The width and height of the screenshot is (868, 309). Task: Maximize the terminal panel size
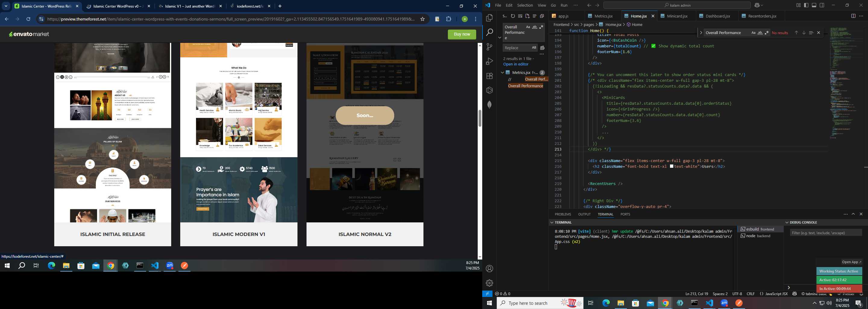click(853, 214)
